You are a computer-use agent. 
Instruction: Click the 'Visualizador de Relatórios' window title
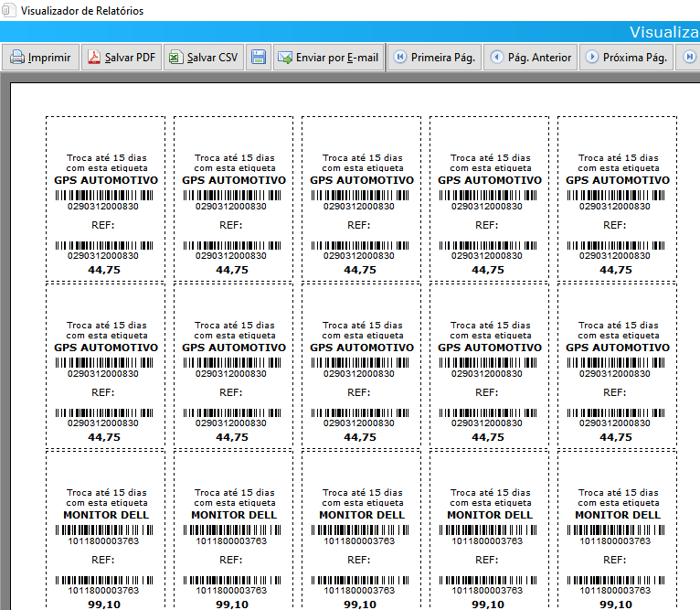82,11
